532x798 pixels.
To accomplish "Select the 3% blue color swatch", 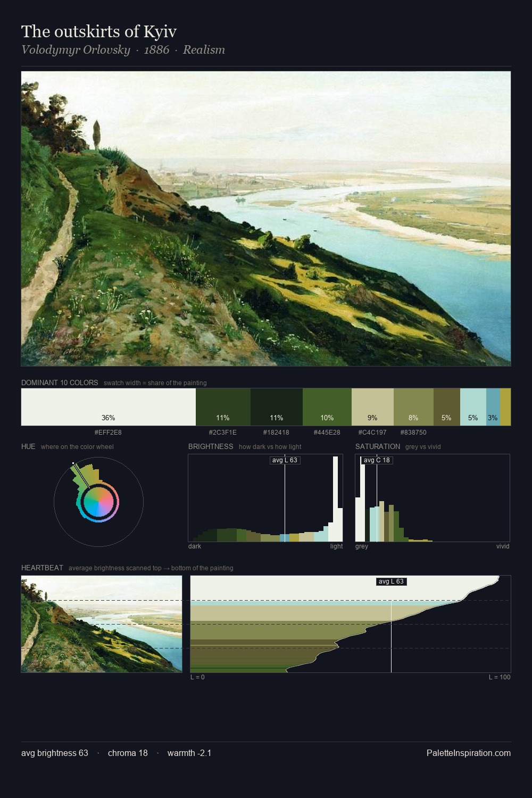I will (493, 407).
